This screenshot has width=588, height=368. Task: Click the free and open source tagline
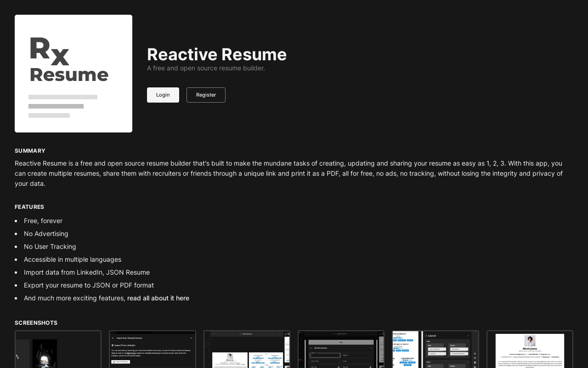(206, 68)
